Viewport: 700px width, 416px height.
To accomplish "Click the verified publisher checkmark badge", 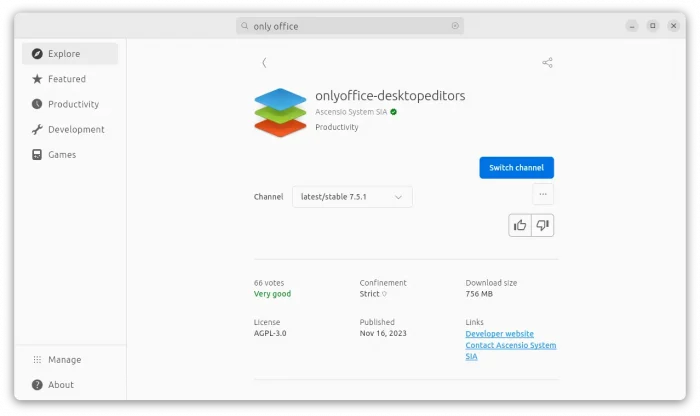I will 394,112.
